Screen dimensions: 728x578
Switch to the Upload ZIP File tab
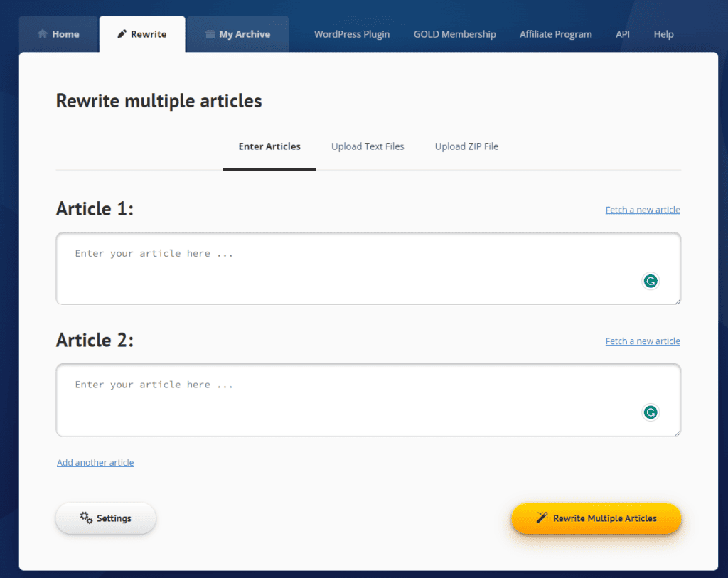coord(466,146)
